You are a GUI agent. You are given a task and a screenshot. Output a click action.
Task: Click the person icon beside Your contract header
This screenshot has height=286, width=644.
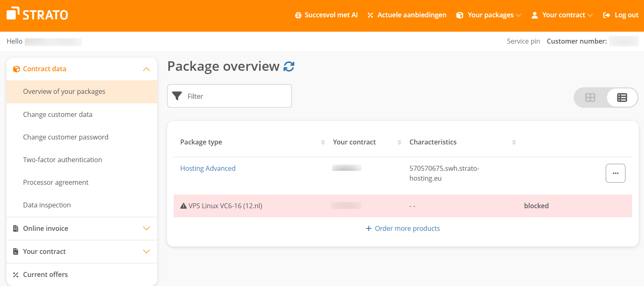[535, 15]
